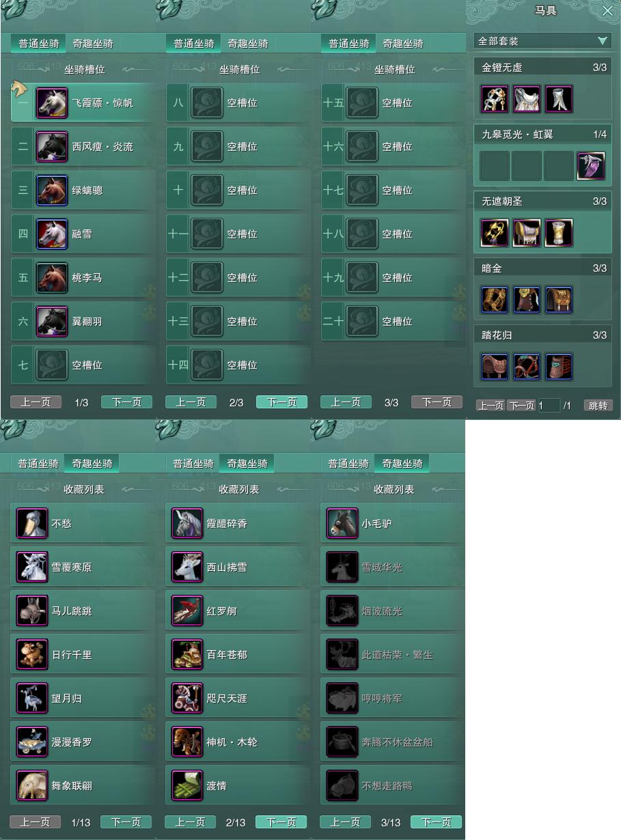Choose the 渡情 bamboo raft icon

(x=187, y=786)
